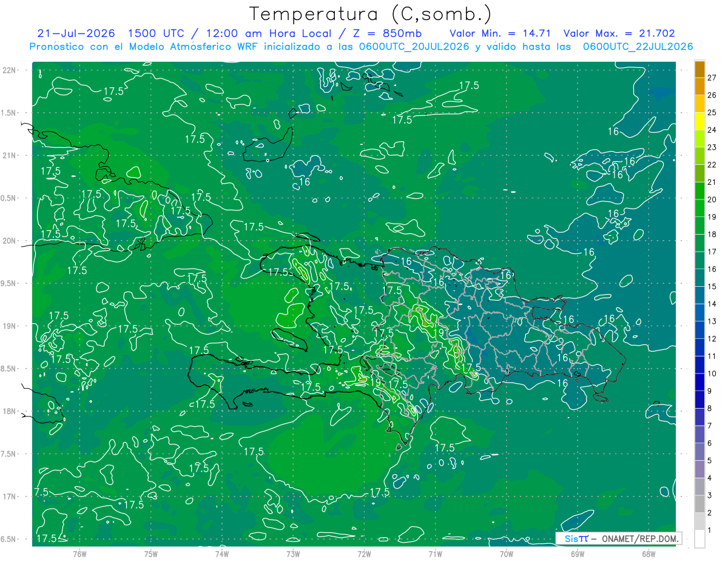Click the '74W' longitude axis label
Screen dimensions: 728x562
coord(222,554)
